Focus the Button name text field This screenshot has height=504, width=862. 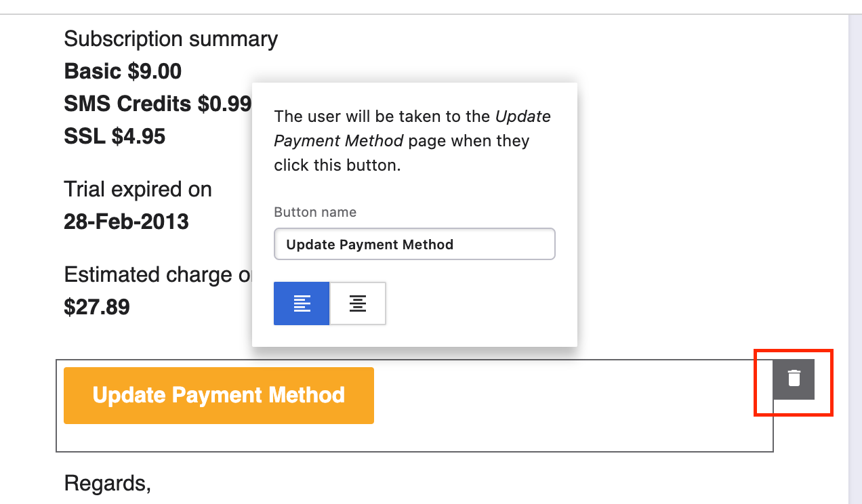(414, 245)
